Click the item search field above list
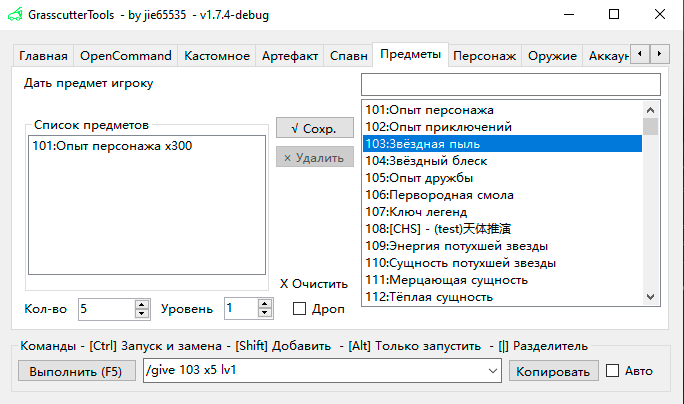Image resolution: width=684 pixels, height=404 pixels. (x=510, y=84)
